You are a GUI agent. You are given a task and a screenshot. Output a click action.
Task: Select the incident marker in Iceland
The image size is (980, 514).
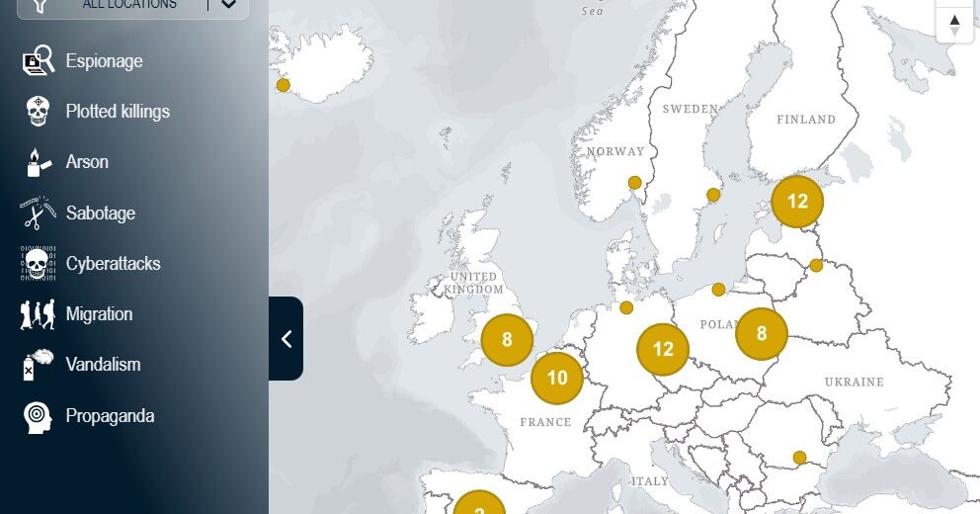tap(284, 85)
